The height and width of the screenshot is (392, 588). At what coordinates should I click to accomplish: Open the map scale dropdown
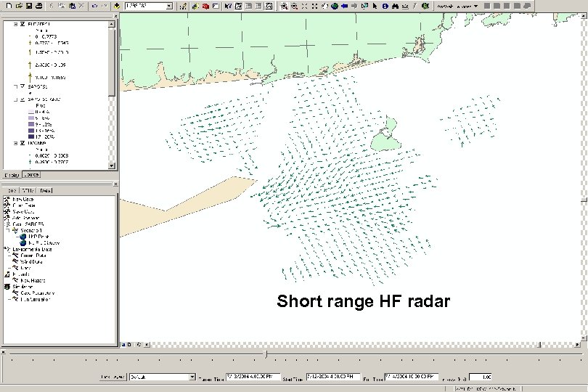click(169, 6)
